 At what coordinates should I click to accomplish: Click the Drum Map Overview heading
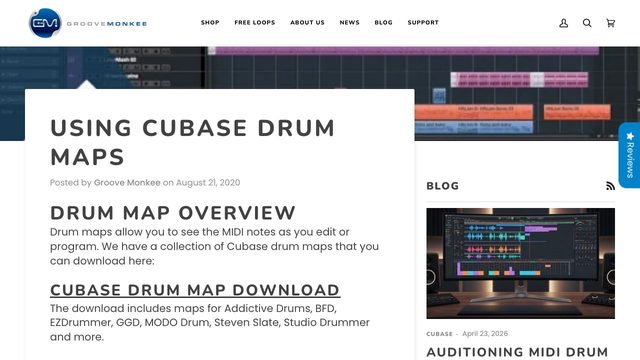pos(173,213)
